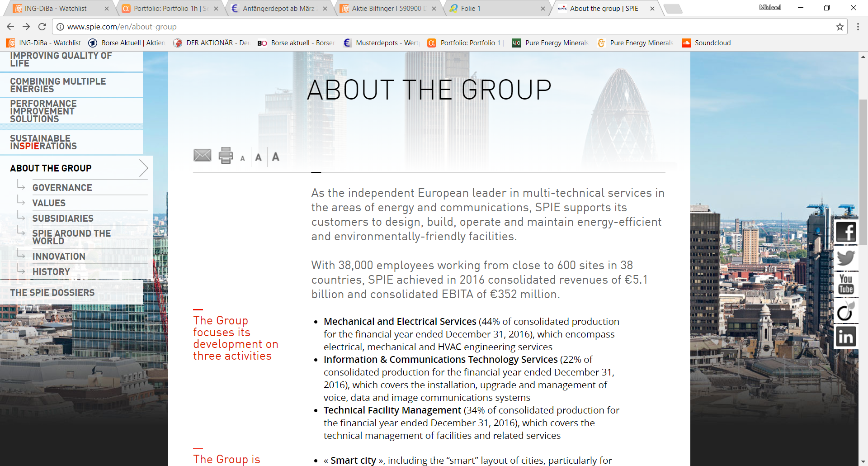Screen dimensions: 868x466
Task: Open Chrome three-dot menu
Action: coord(858,27)
